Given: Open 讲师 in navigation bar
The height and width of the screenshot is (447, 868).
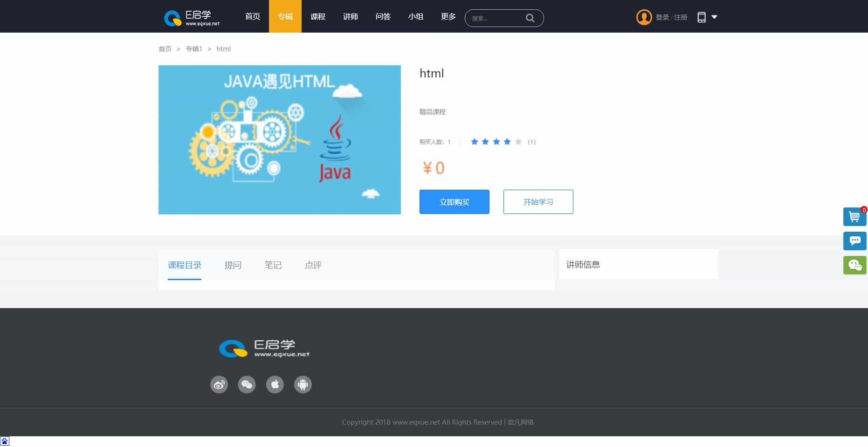Looking at the screenshot, I should (351, 16).
